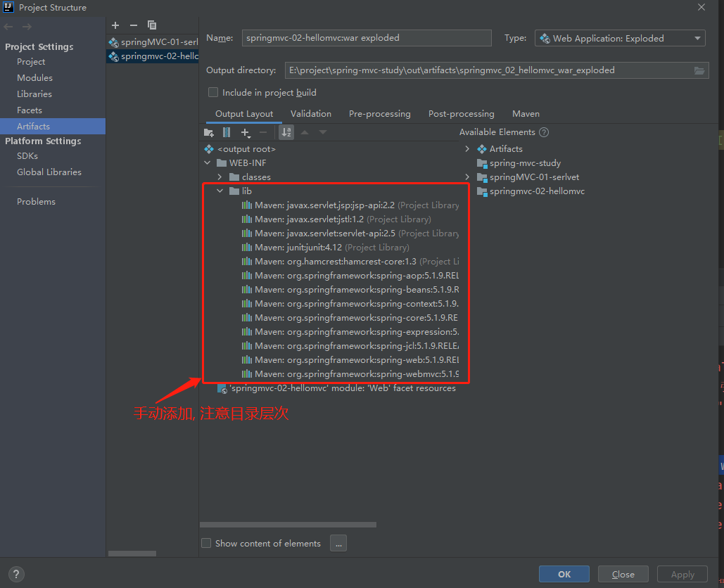Select the spring-webmvc library entry
724x588 pixels.
350,374
